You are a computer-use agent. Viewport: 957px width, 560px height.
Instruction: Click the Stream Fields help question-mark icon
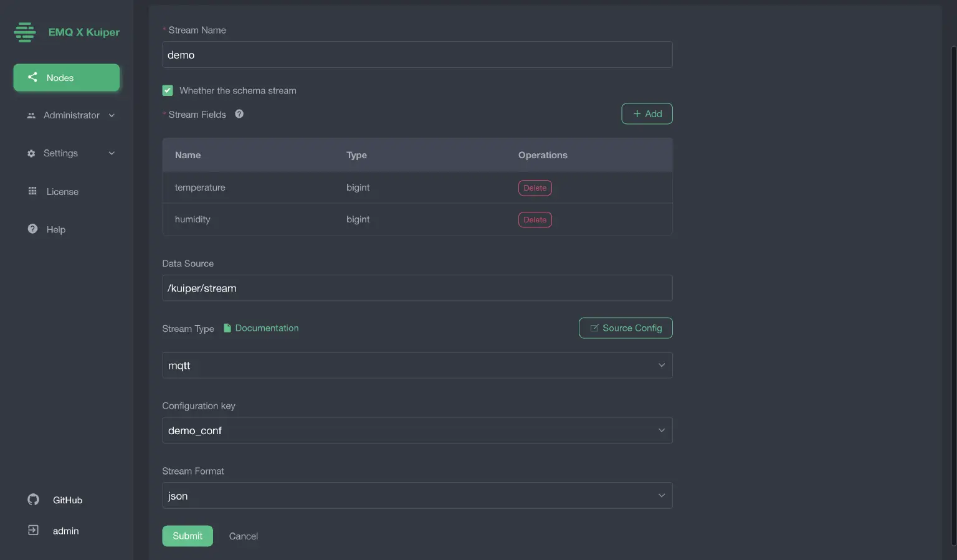tap(239, 114)
